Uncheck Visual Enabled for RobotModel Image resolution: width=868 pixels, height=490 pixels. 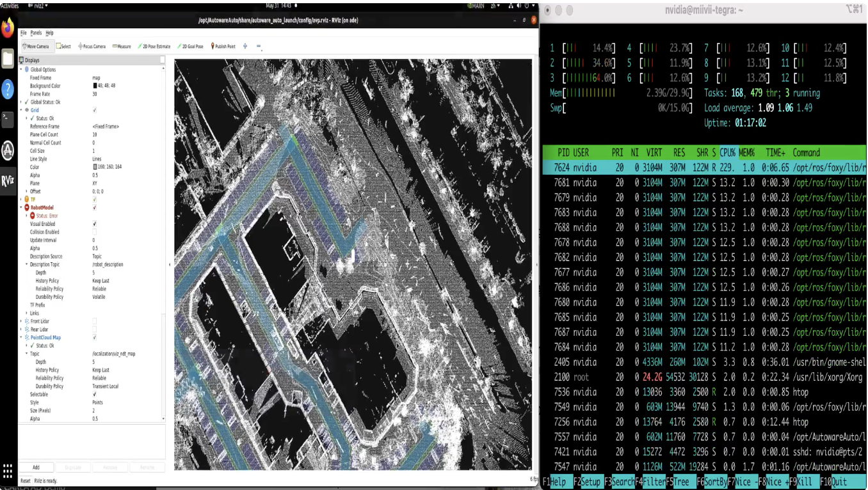(x=95, y=224)
